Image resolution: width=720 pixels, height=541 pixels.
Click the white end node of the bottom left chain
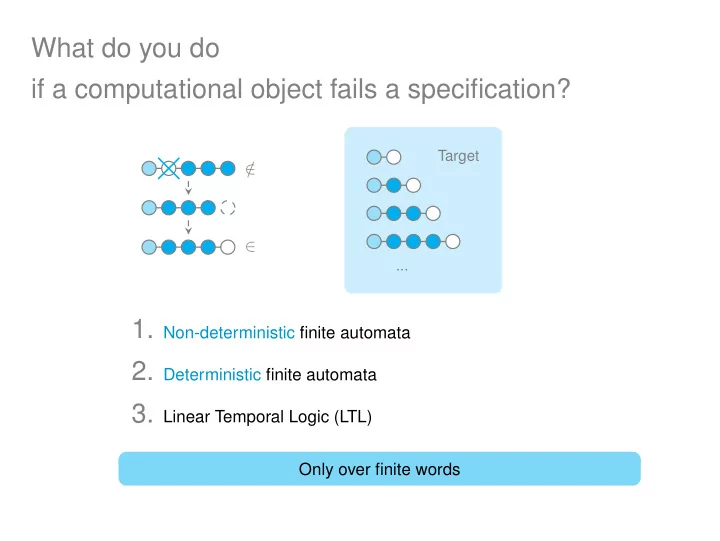(228, 247)
